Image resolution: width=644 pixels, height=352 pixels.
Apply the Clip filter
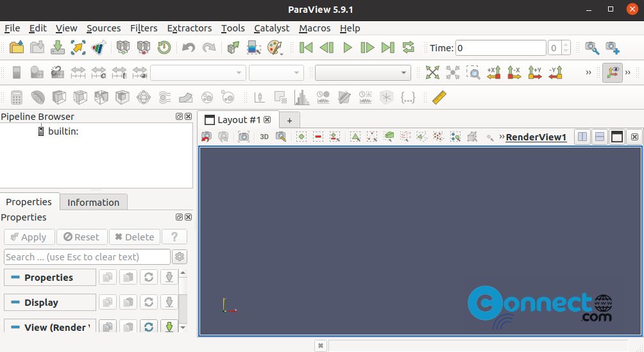pos(59,97)
